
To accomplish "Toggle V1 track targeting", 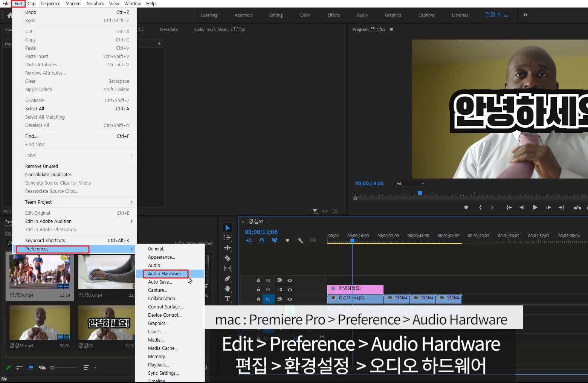I will coord(268,299).
